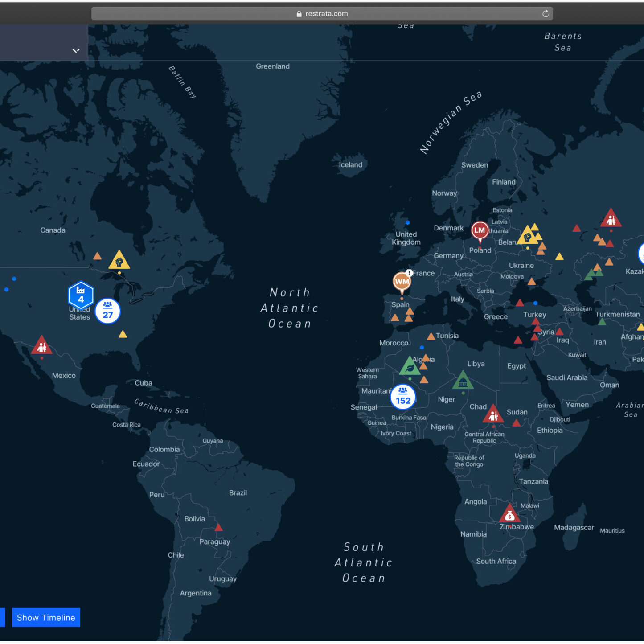
Task: Select the yellow protest fist marker near Belarus
Action: 527,235
